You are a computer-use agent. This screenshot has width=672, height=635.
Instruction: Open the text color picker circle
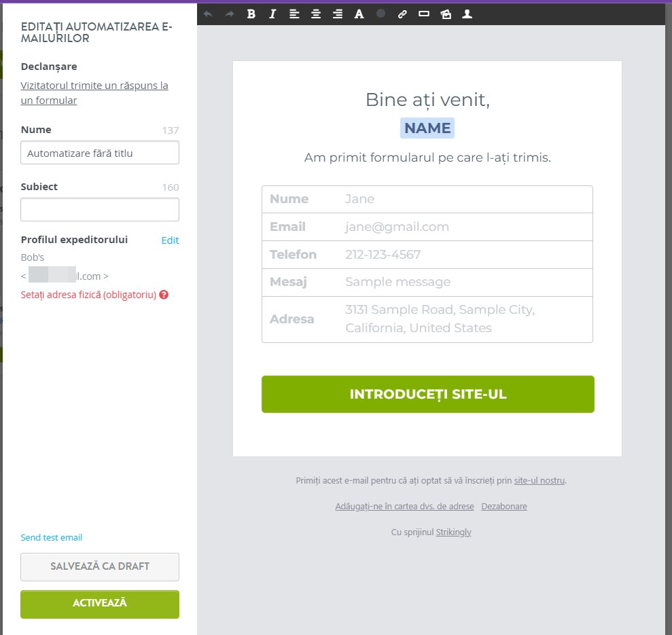tap(381, 14)
